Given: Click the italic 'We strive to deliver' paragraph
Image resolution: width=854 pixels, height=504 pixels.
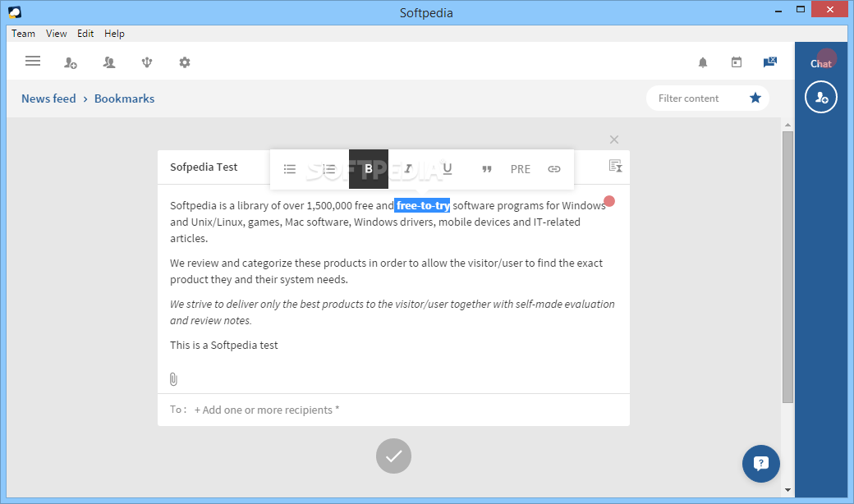Looking at the screenshot, I should pos(393,313).
